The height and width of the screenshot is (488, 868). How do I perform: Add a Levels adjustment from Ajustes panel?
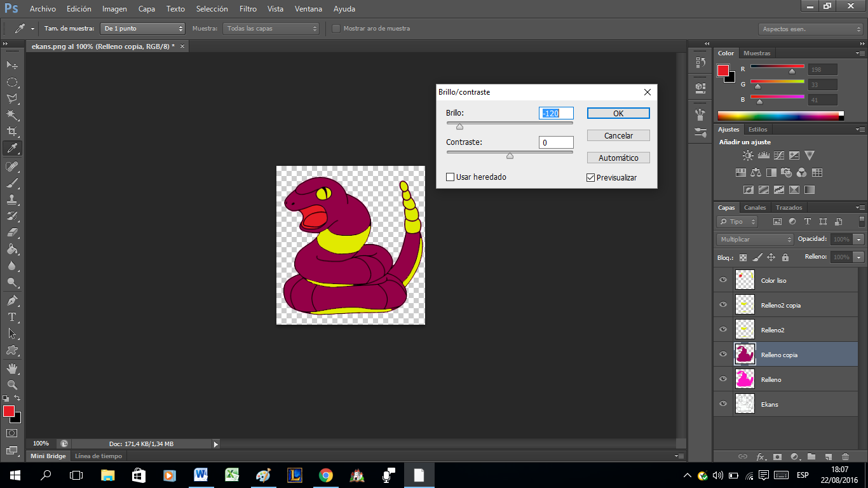coord(764,155)
